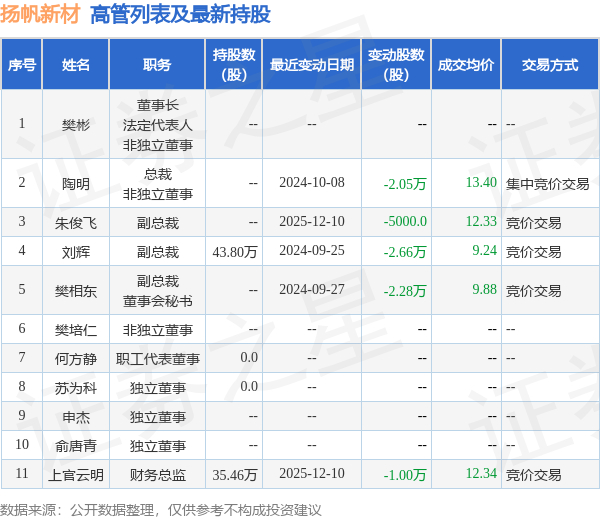Screen dimensions: 600x519
Task: Click the -5000.0 change value
Action: click(405, 222)
